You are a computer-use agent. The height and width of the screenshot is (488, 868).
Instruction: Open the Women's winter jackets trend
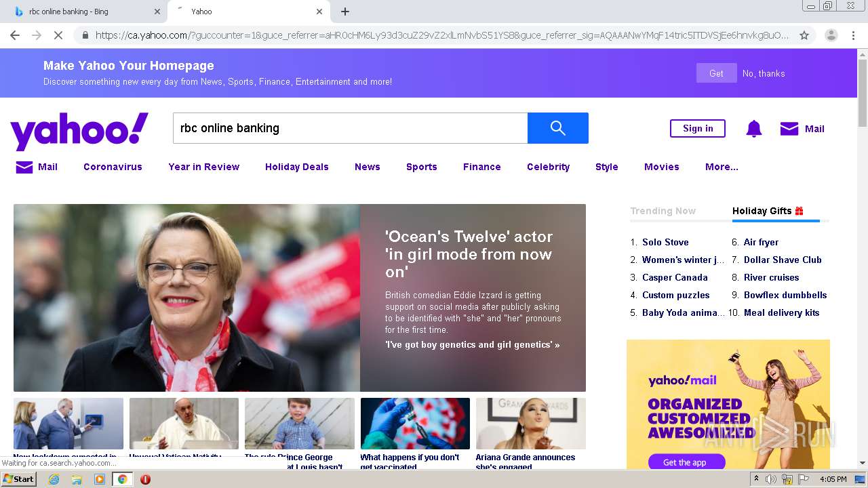coord(683,260)
